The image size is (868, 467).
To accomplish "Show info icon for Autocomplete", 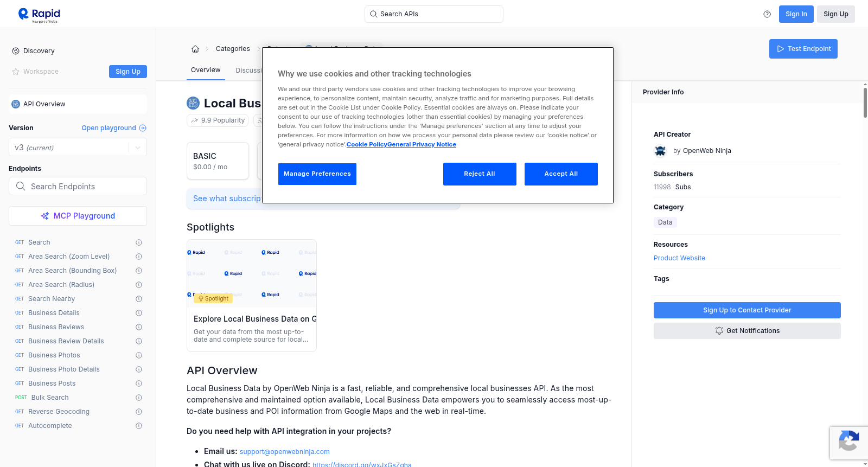I will 139,426.
